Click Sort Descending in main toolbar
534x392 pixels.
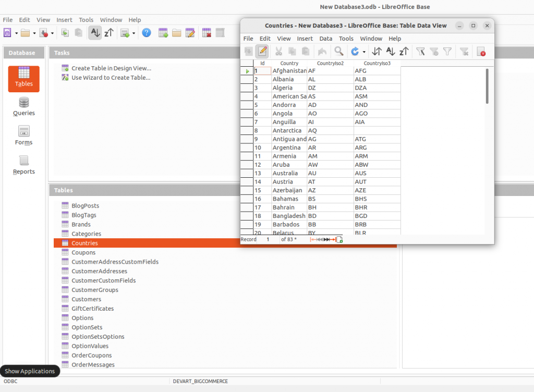click(x=109, y=33)
